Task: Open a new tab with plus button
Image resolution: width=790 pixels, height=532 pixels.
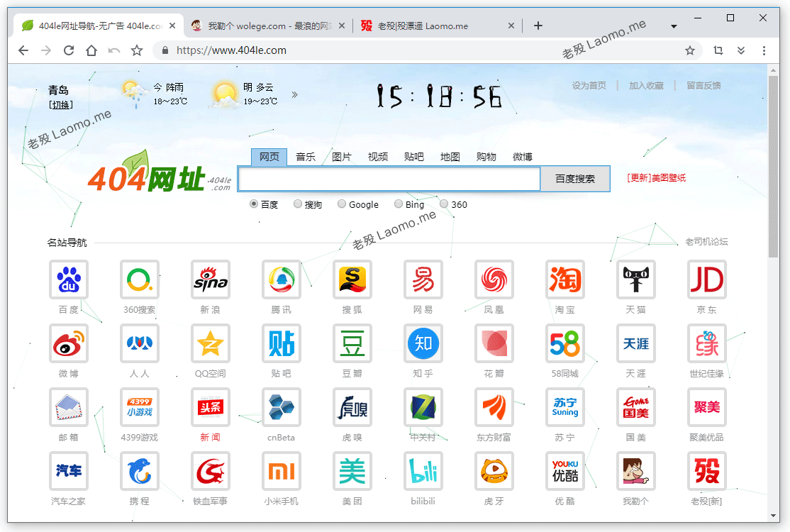Action: click(x=538, y=26)
